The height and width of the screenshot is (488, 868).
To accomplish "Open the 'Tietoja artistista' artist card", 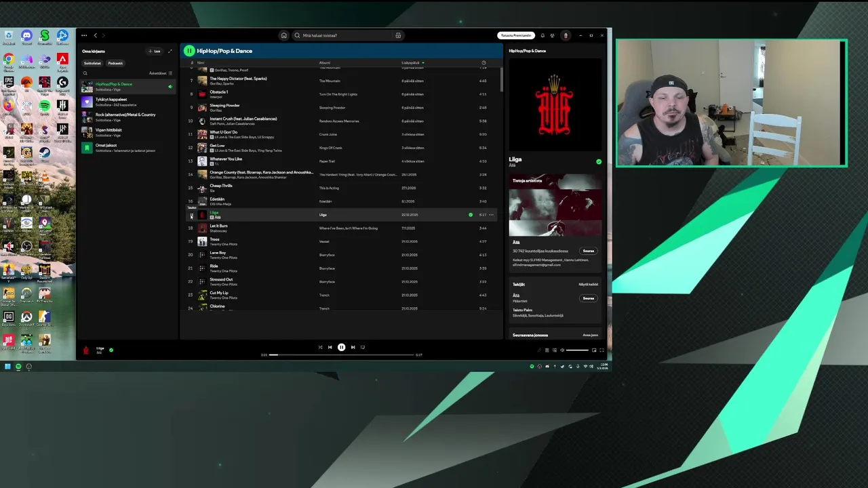I will [555, 224].
